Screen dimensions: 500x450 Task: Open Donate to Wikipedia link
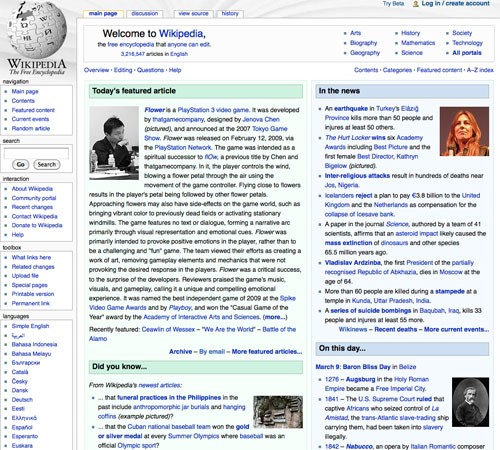click(x=37, y=225)
